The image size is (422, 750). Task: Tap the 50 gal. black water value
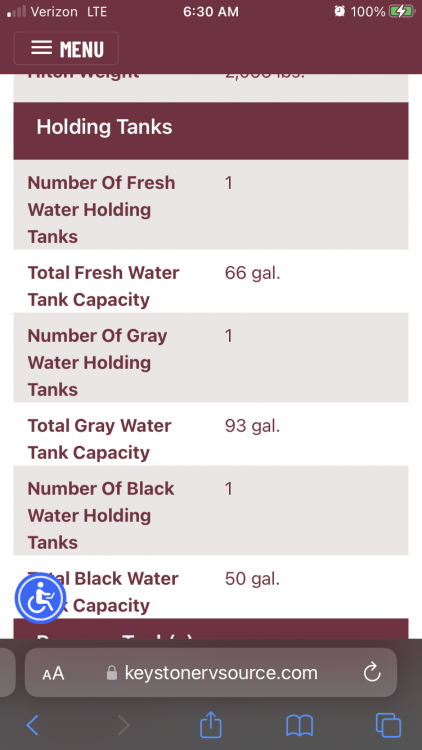[x=252, y=579]
